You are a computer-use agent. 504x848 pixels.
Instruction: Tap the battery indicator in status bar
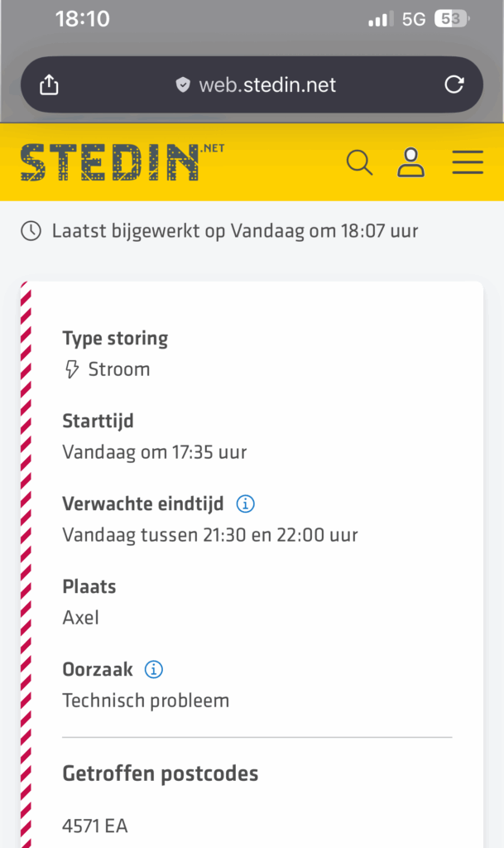[453, 19]
